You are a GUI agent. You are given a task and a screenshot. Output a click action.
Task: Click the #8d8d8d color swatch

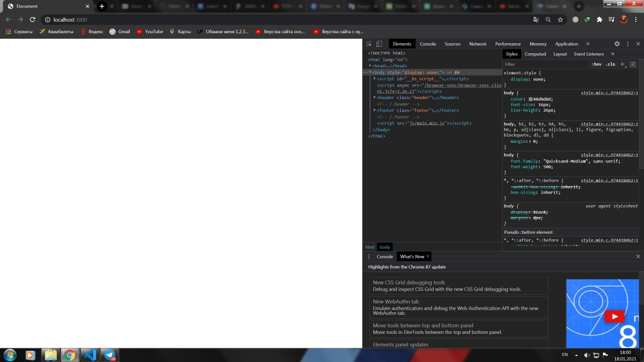530,99
